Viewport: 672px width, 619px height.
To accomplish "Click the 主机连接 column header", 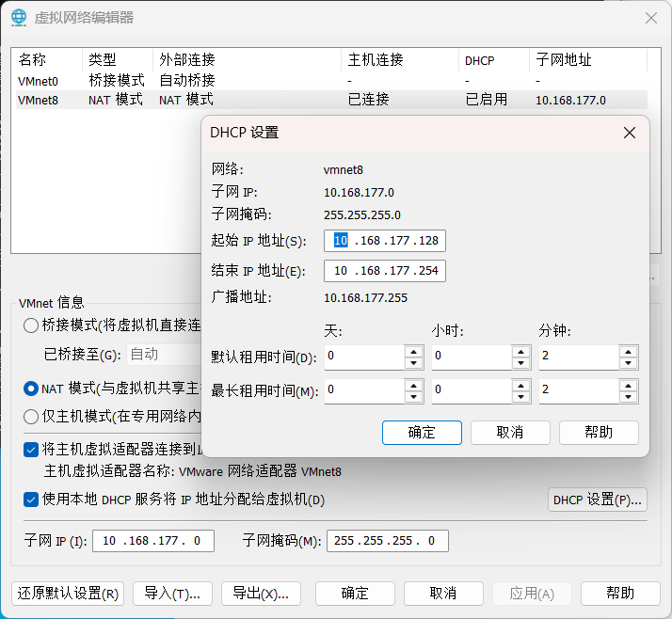I will click(x=400, y=60).
